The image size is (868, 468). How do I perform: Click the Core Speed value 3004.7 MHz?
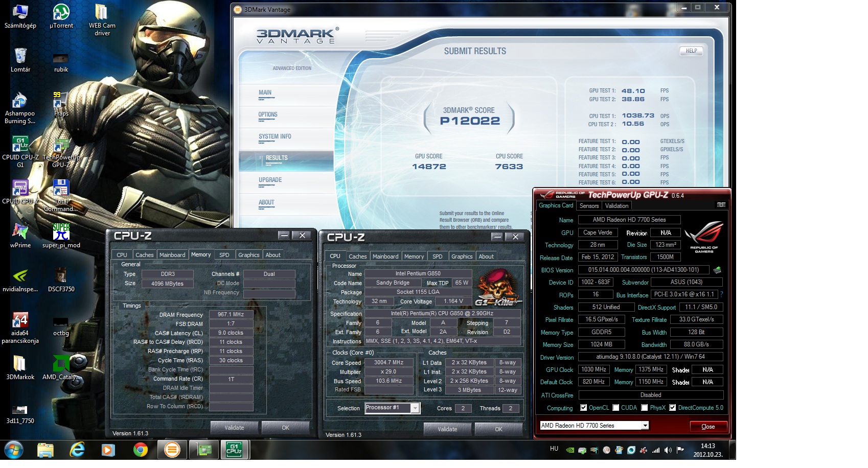click(x=389, y=363)
